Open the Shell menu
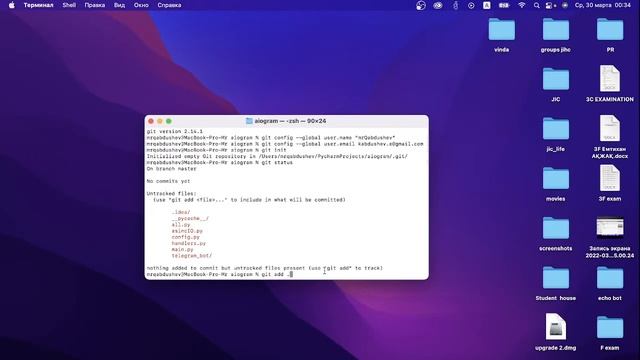Image resolution: width=640 pixels, height=360 pixels. (x=69, y=5)
